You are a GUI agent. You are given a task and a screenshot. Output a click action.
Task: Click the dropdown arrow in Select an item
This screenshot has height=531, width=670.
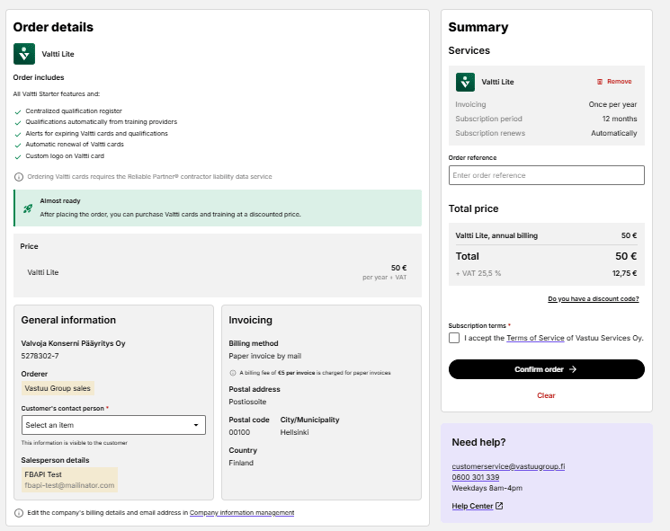196,425
